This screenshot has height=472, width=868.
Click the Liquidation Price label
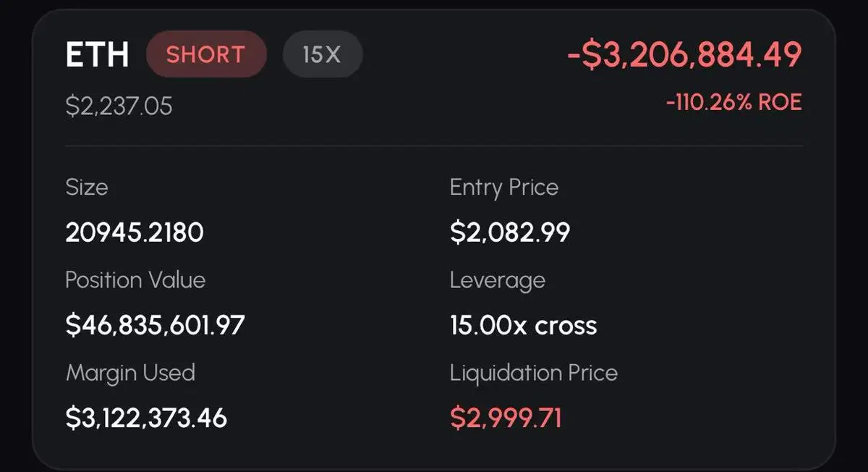(534, 373)
